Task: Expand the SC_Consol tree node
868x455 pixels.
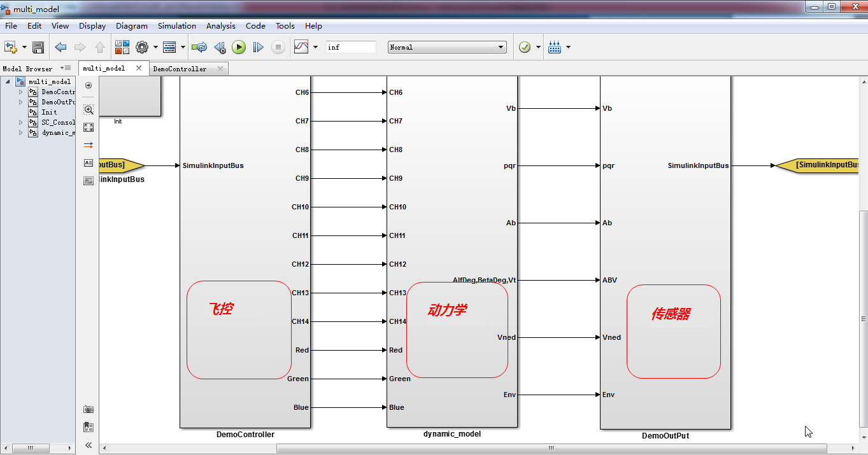Action: [x=20, y=122]
